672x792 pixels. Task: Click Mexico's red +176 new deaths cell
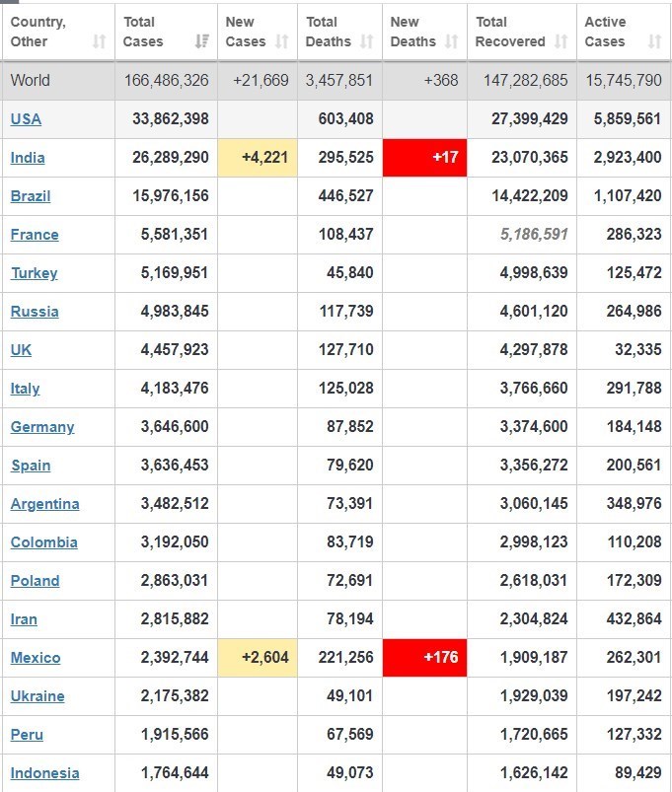point(425,658)
